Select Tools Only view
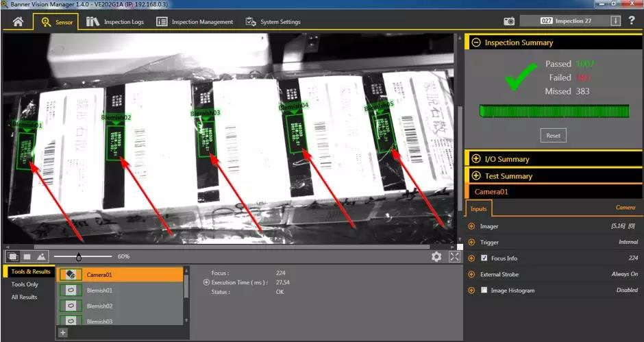 (x=25, y=284)
